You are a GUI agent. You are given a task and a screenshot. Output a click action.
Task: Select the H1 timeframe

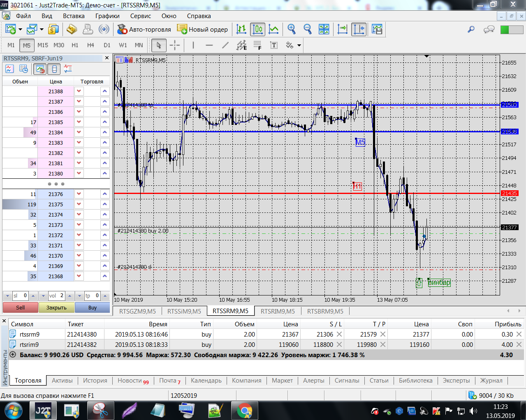pyautogui.click(x=75, y=45)
